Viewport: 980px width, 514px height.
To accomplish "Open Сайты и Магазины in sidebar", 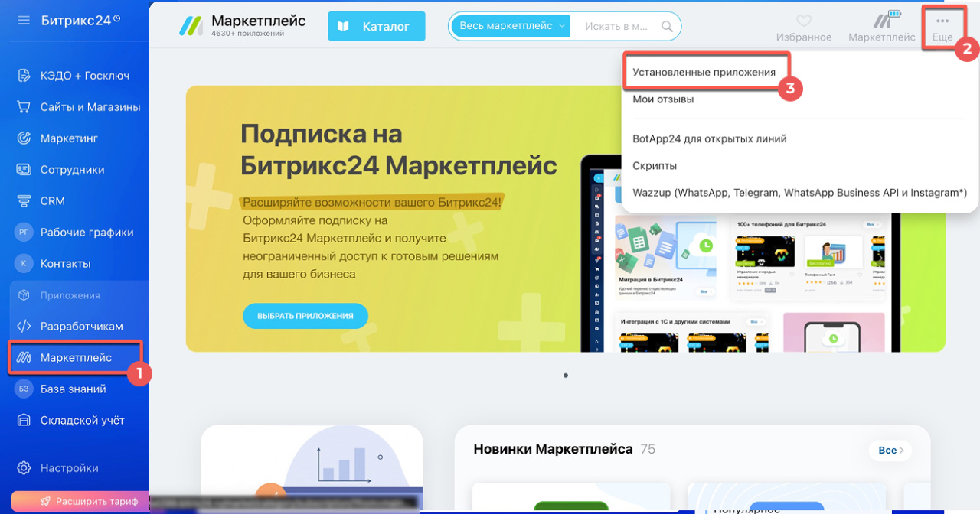I will [x=90, y=107].
